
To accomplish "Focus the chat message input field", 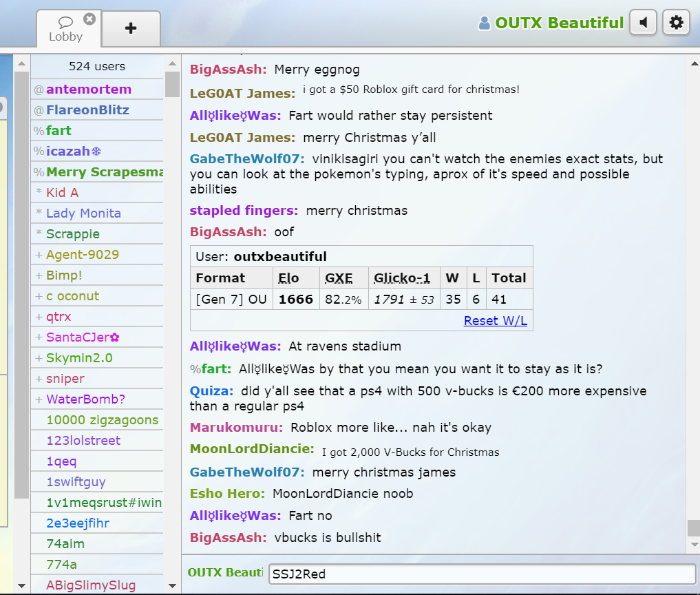I will click(482, 574).
